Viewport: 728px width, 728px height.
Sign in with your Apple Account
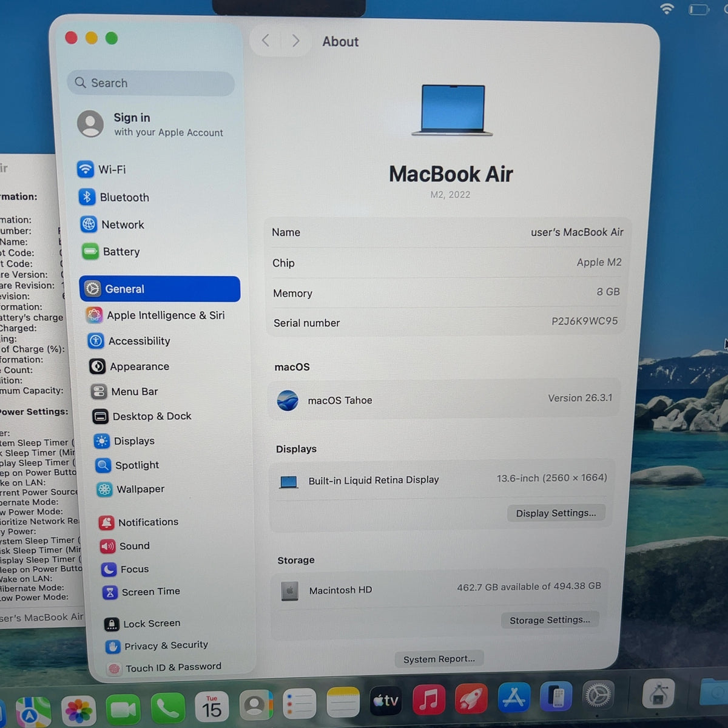click(x=150, y=124)
